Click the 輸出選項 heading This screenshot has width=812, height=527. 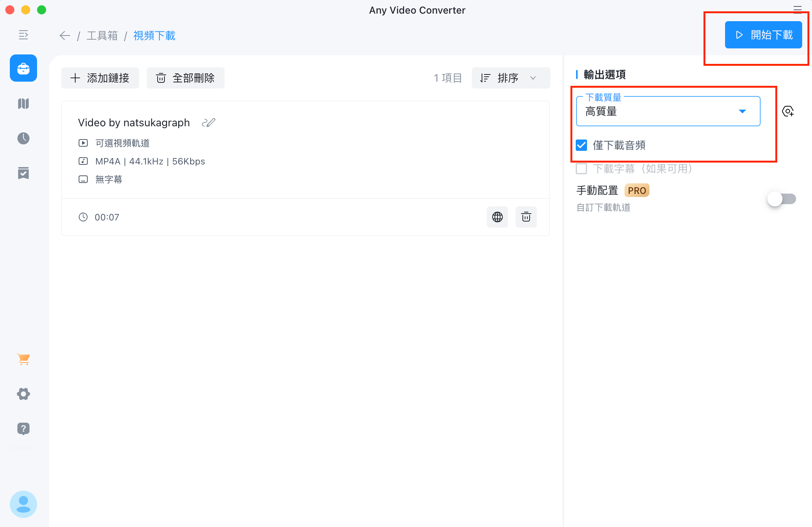(605, 74)
